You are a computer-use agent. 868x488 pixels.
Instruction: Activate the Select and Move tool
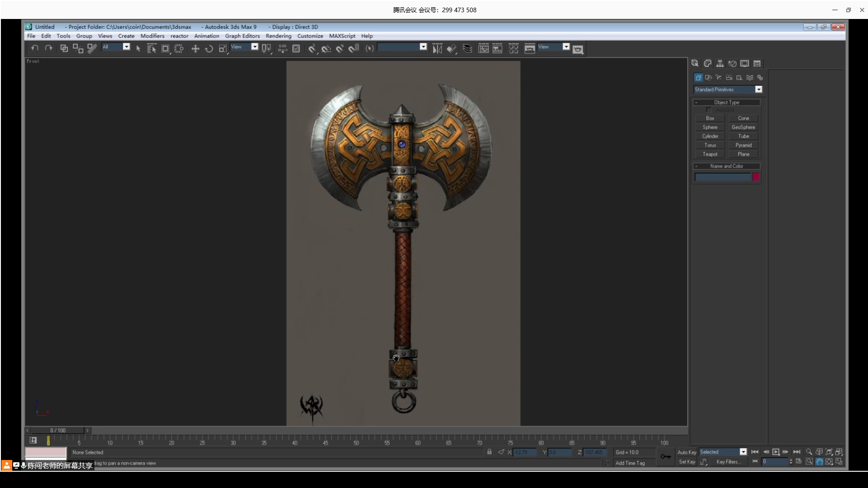[x=195, y=48]
